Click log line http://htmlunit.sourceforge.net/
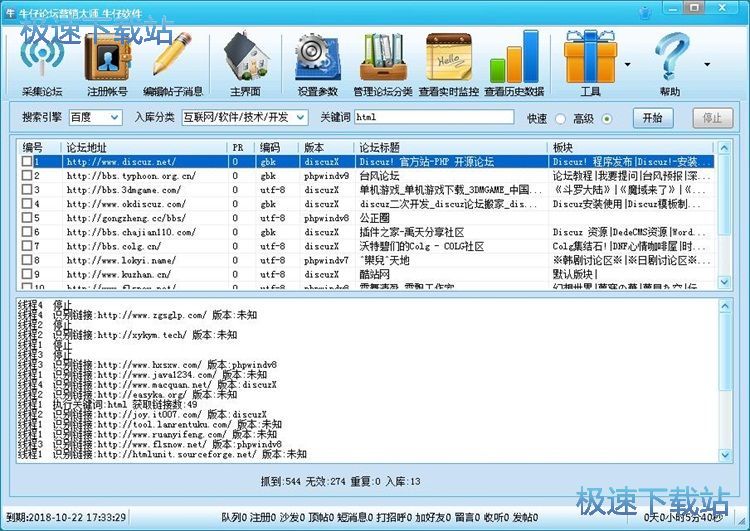 click(x=162, y=454)
